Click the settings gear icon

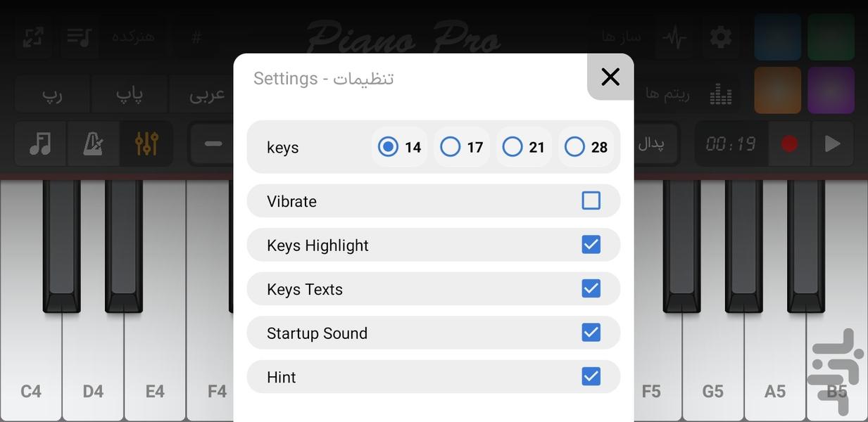tap(720, 37)
